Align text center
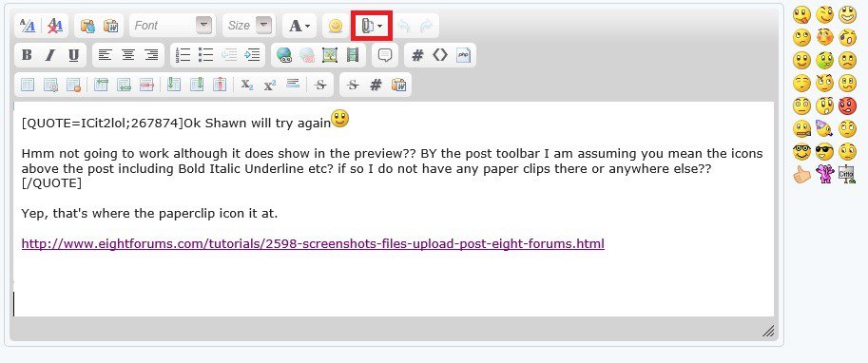Screen dimensions: 868x363 pyautogui.click(x=128, y=55)
